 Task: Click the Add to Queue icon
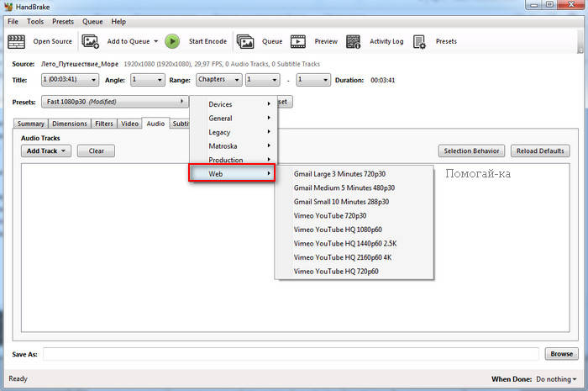[91, 41]
